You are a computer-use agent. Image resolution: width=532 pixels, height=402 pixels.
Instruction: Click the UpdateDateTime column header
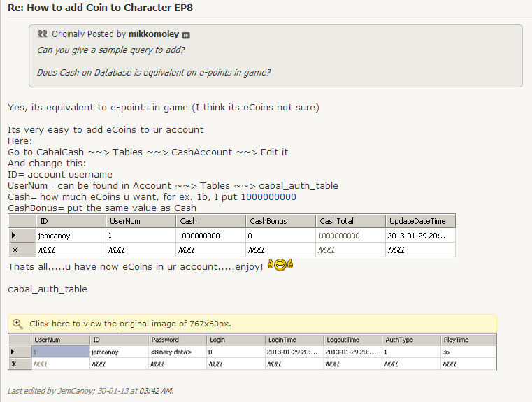pyautogui.click(x=419, y=221)
